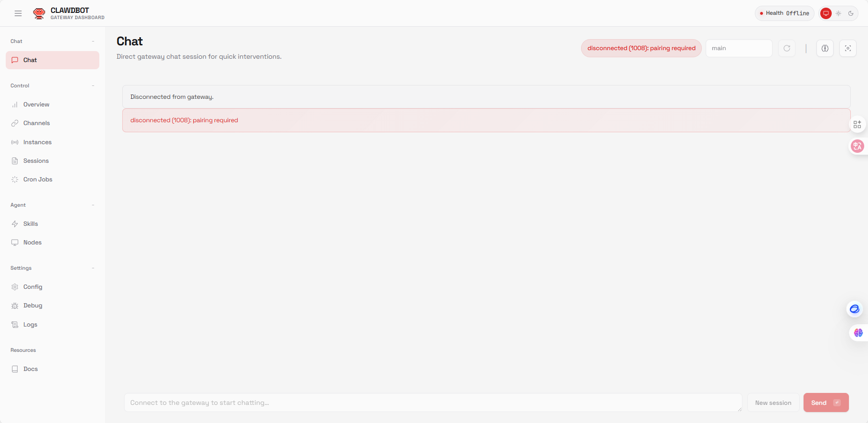Screen dimensions: 868x423
Task: Click the session key field showing main
Action: [739, 48]
